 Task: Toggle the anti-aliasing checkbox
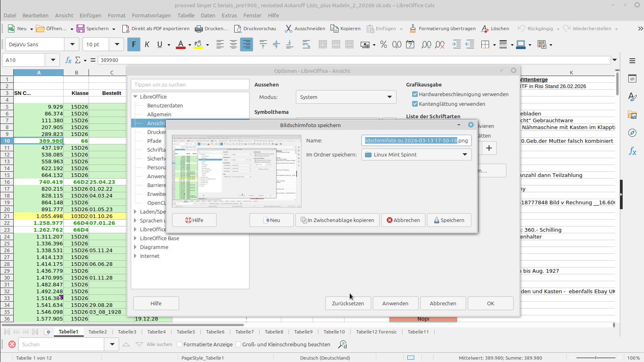[415, 104]
